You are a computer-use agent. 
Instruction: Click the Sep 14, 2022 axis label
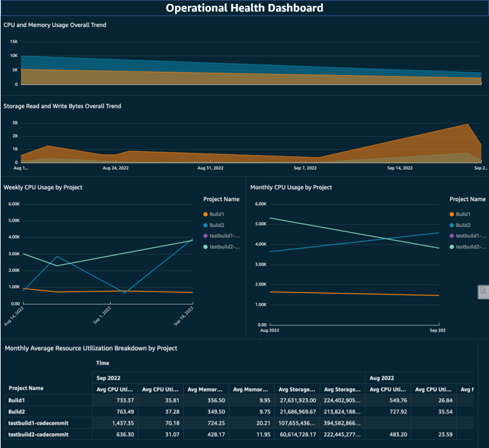[400, 168]
